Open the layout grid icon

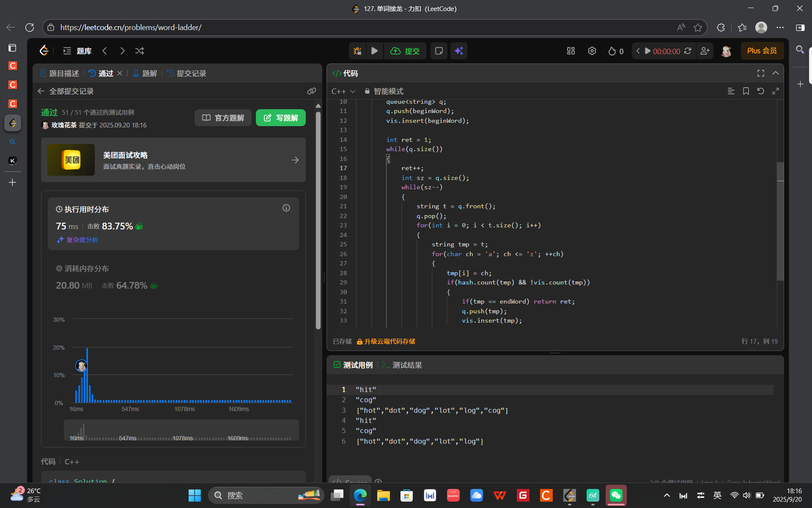[571, 51]
